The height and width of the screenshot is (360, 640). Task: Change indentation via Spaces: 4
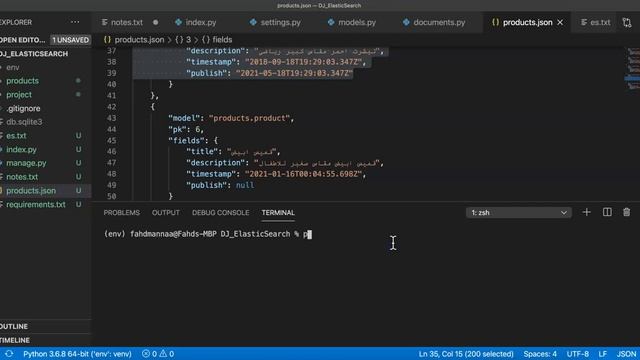click(540, 354)
